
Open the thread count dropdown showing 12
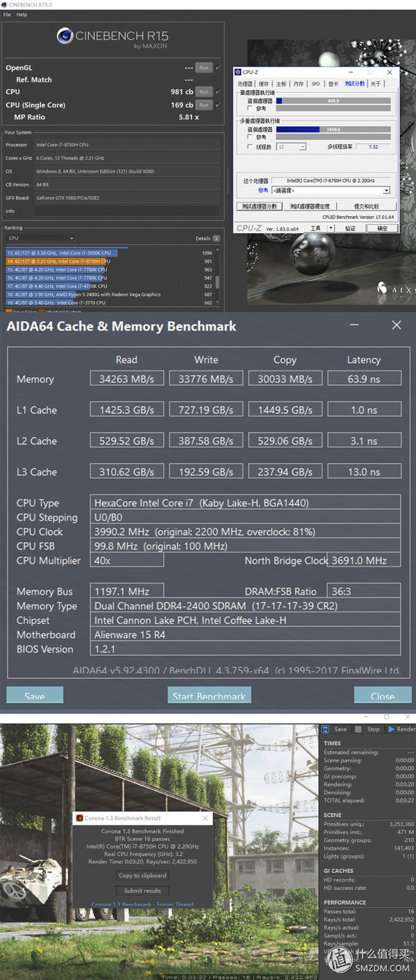pos(302,146)
